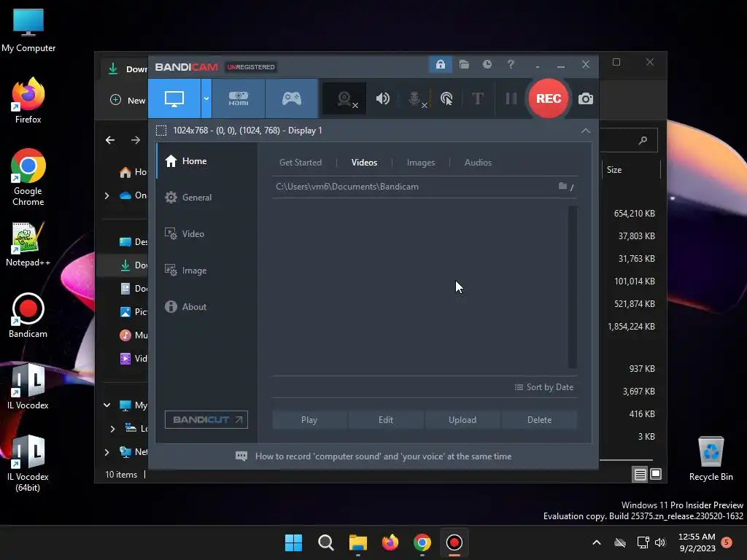
Task: Toggle the text overlay T icon
Action: point(477,98)
